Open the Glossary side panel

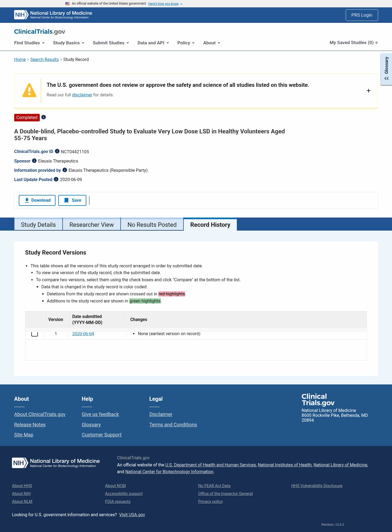[x=386, y=69]
